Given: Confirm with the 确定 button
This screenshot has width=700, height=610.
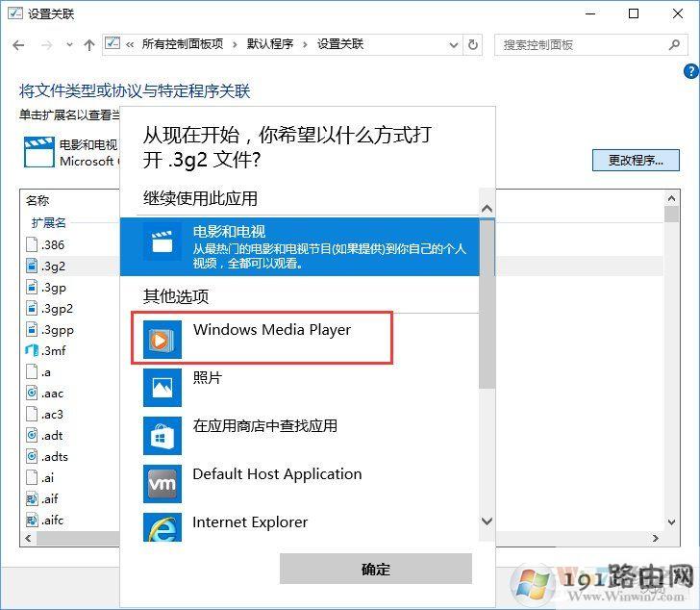Looking at the screenshot, I should coord(376,569).
